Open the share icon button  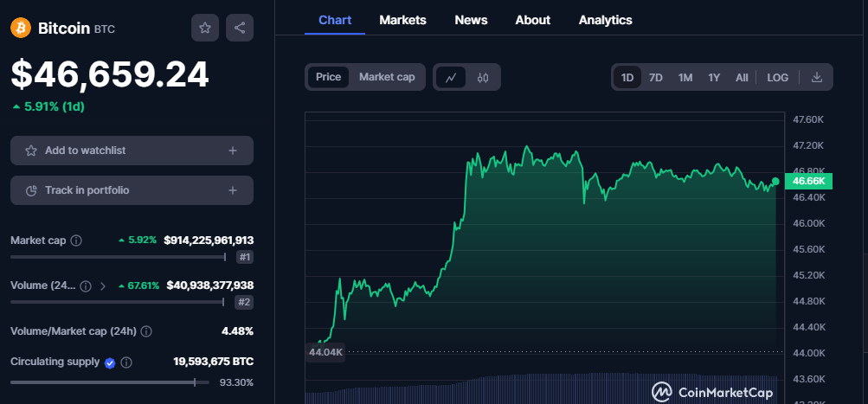click(240, 28)
